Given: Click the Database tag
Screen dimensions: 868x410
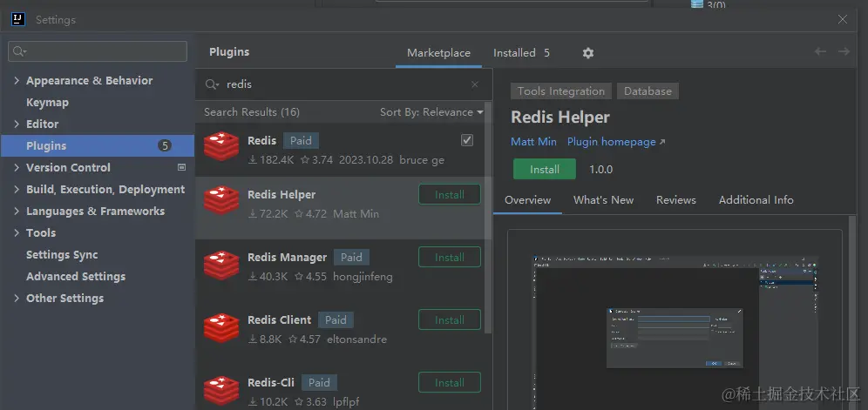Looking at the screenshot, I should [648, 91].
